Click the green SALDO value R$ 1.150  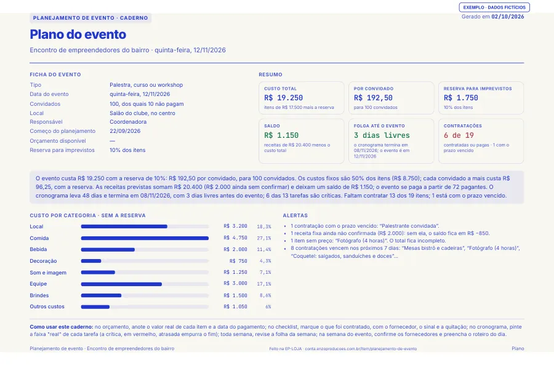coord(281,135)
